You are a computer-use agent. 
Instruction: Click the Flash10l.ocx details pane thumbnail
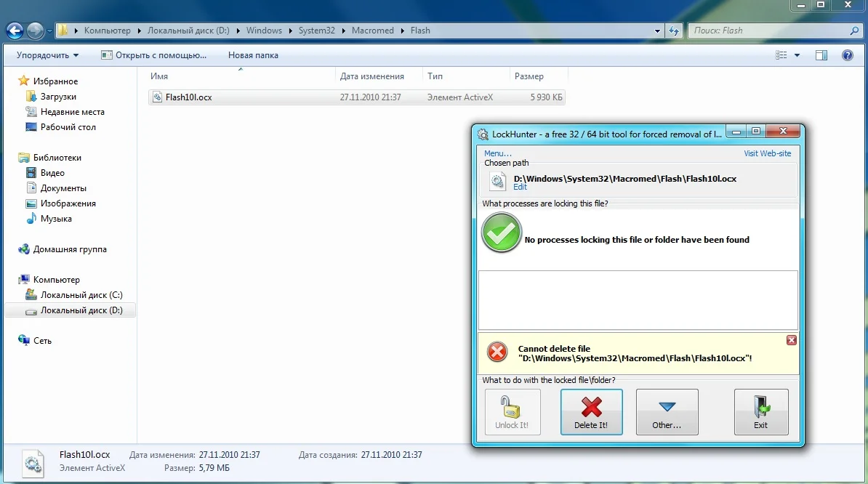[x=33, y=463]
